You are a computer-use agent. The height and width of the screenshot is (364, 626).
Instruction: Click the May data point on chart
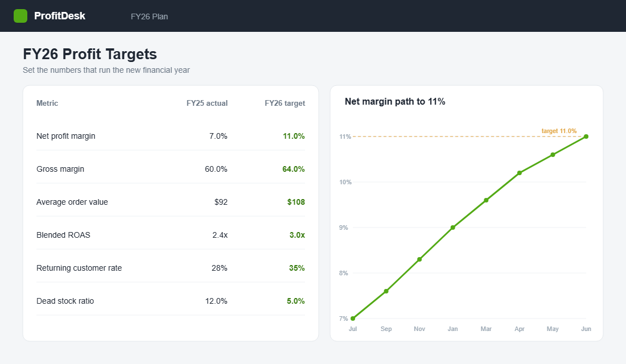click(553, 155)
